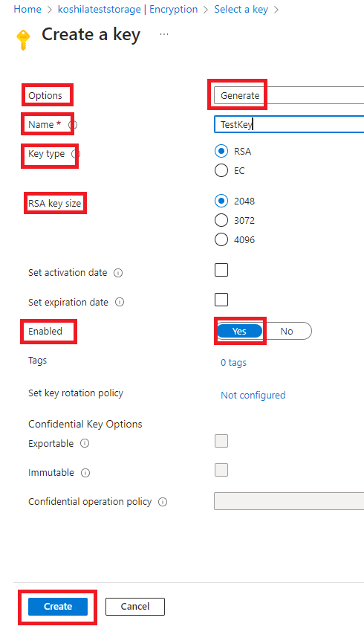The height and width of the screenshot is (632, 364).
Task: Open the Options dropdown showing Generate
Action: point(289,95)
